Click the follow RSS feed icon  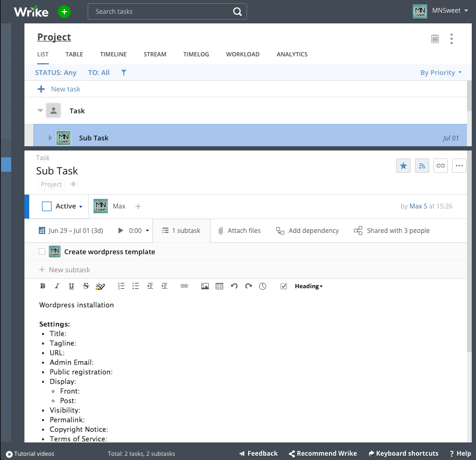pos(422,166)
